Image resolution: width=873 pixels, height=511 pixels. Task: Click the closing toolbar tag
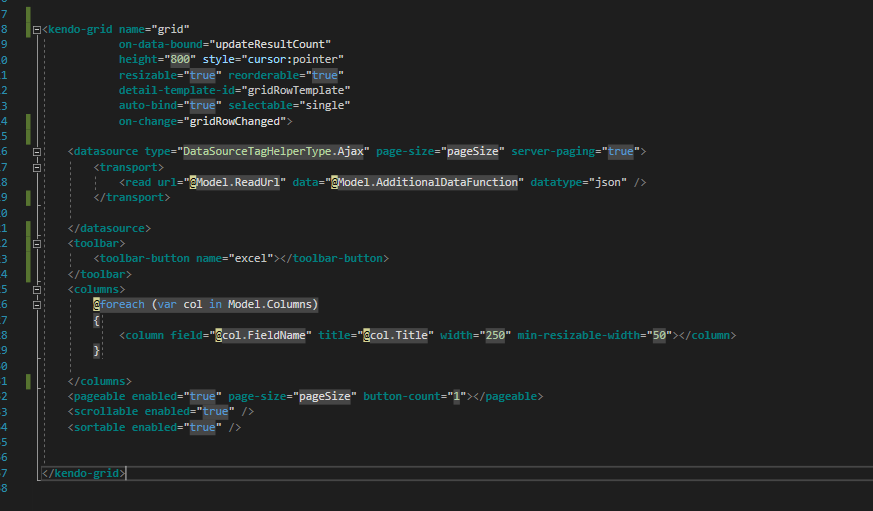pyautogui.click(x=100, y=274)
